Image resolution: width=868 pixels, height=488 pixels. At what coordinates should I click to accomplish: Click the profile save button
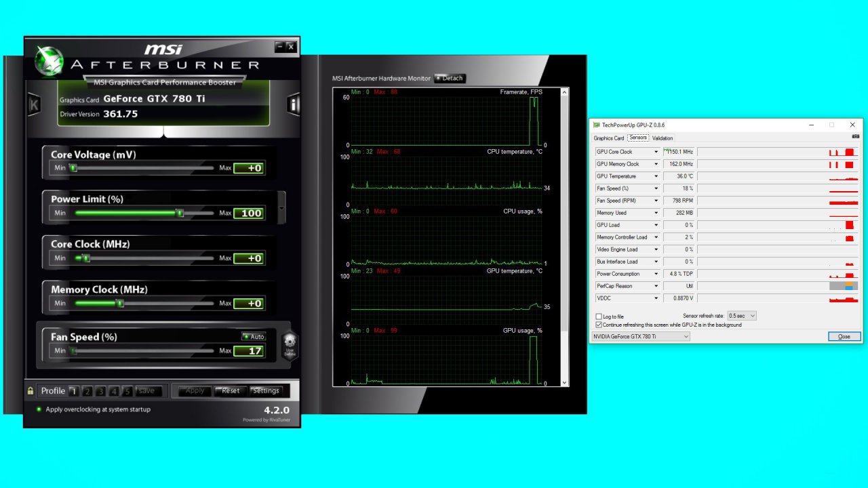coord(147,390)
